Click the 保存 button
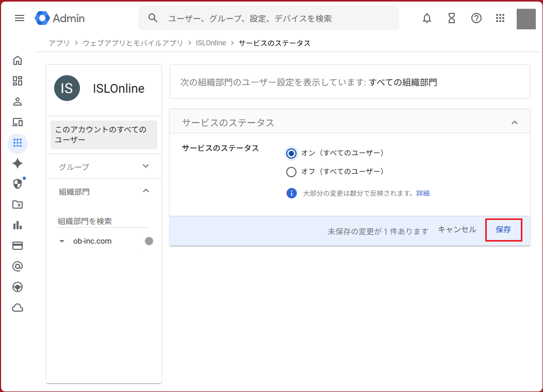Image resolution: width=543 pixels, height=392 pixels. click(503, 230)
